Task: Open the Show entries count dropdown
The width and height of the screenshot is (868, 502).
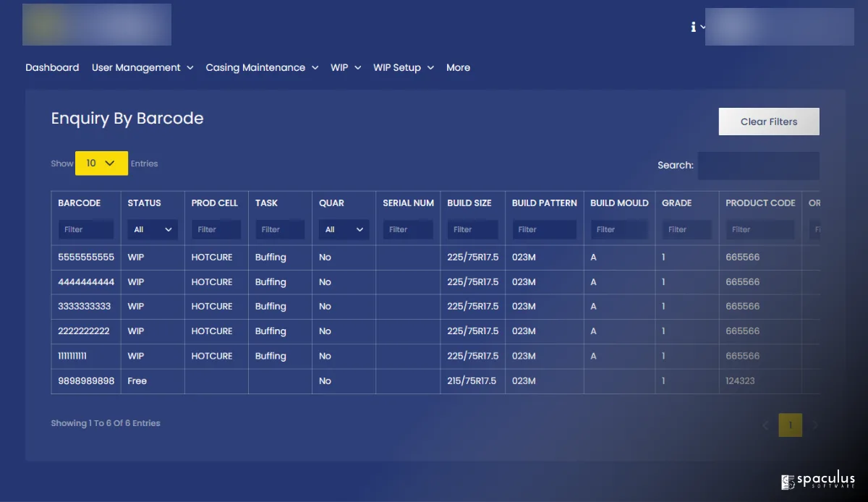Action: tap(101, 163)
